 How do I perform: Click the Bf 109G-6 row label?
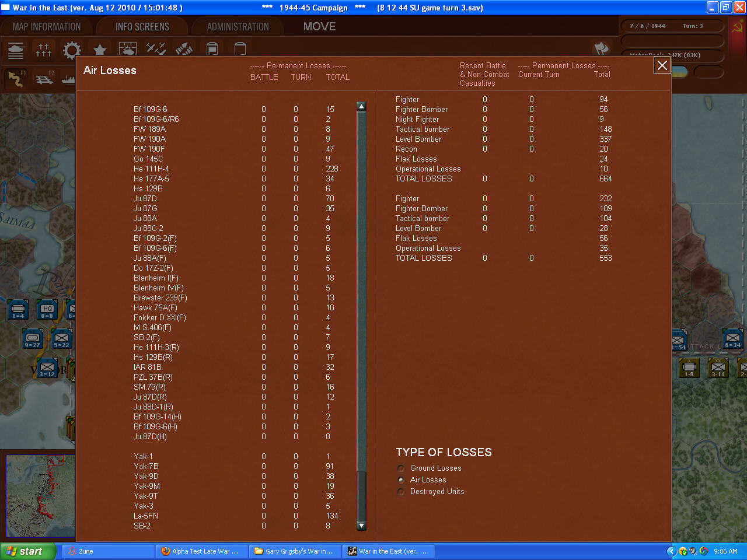click(x=151, y=109)
